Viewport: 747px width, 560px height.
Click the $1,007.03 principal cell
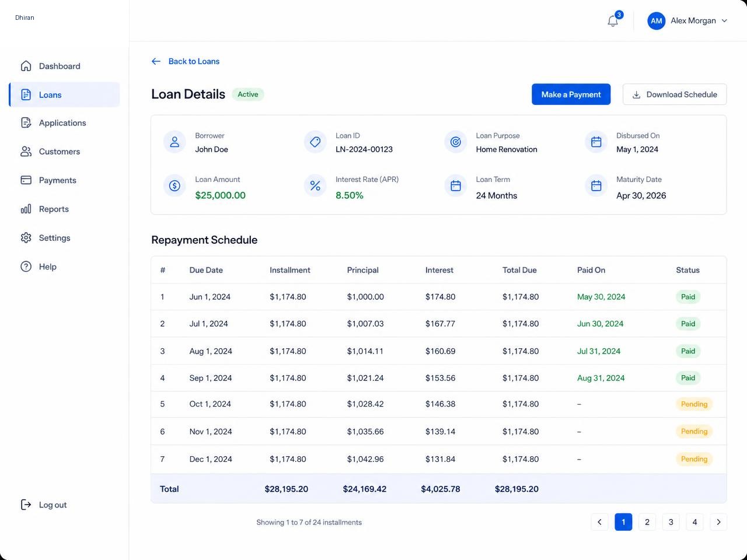(x=365, y=324)
